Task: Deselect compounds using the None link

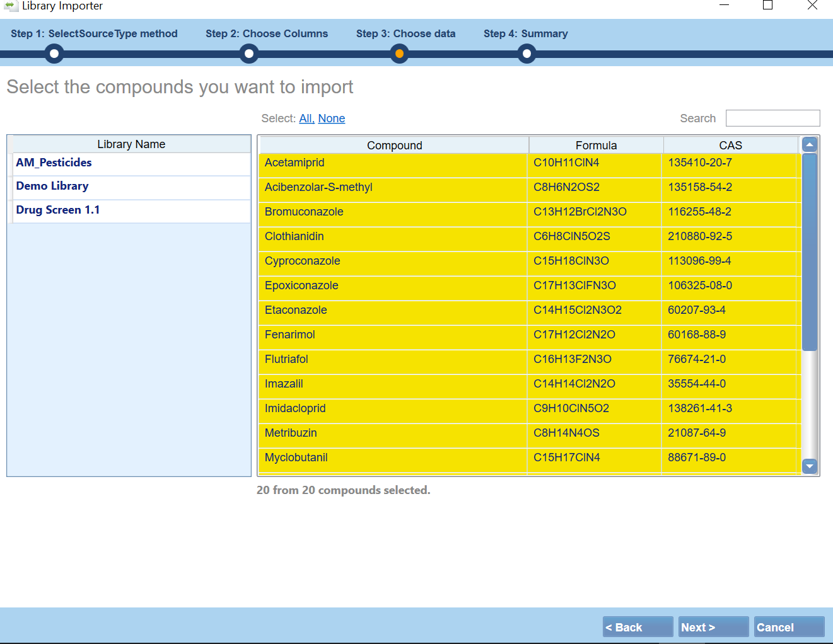Action: [x=332, y=118]
